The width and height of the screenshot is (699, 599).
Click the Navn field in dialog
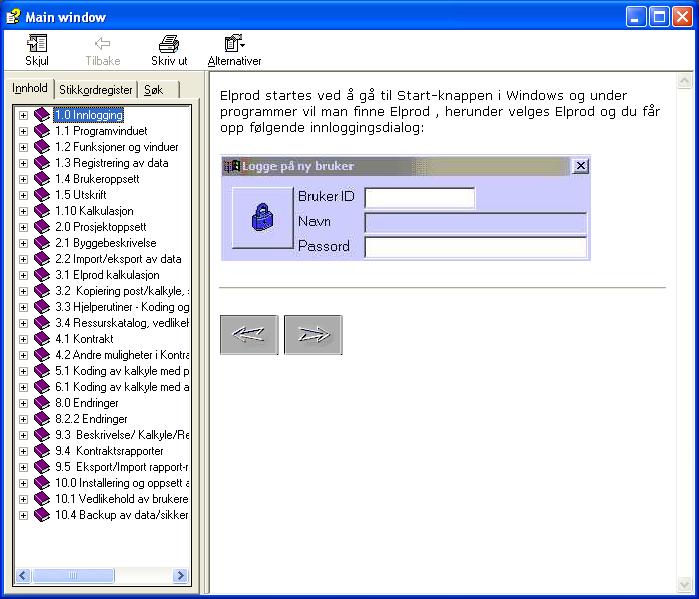pos(475,222)
